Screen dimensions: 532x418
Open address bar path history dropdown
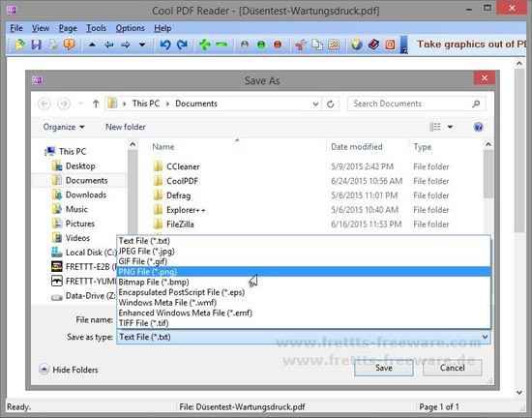coord(315,104)
